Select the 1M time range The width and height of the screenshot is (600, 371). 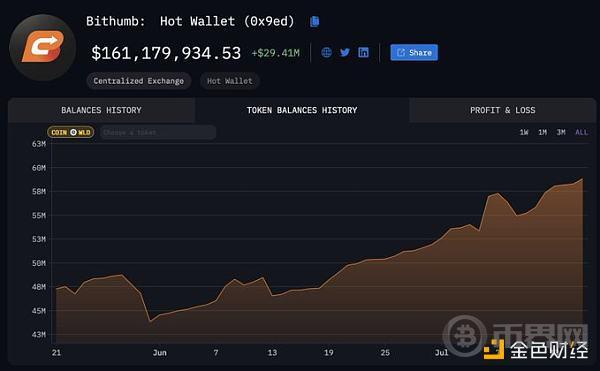click(x=542, y=132)
